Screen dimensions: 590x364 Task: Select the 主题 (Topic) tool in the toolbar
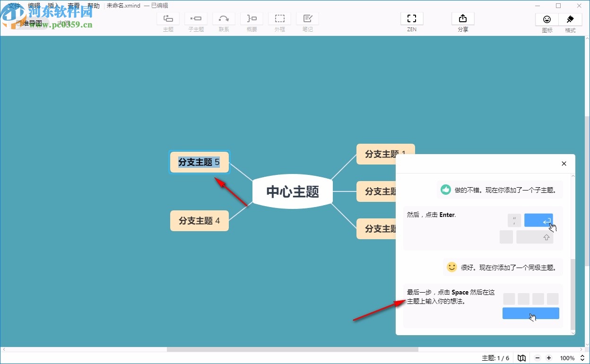click(x=168, y=19)
